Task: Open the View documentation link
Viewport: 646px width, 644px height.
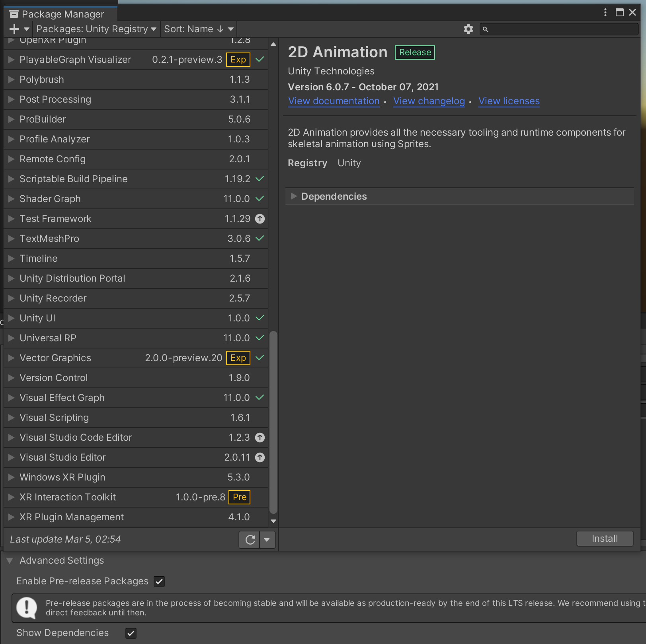Action: click(334, 101)
